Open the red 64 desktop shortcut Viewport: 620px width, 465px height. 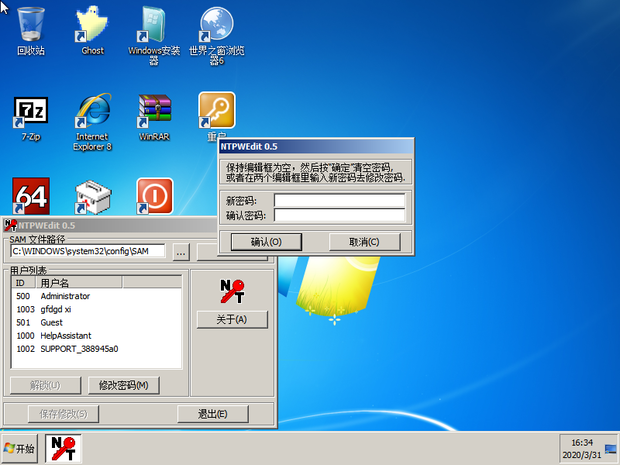tap(31, 196)
